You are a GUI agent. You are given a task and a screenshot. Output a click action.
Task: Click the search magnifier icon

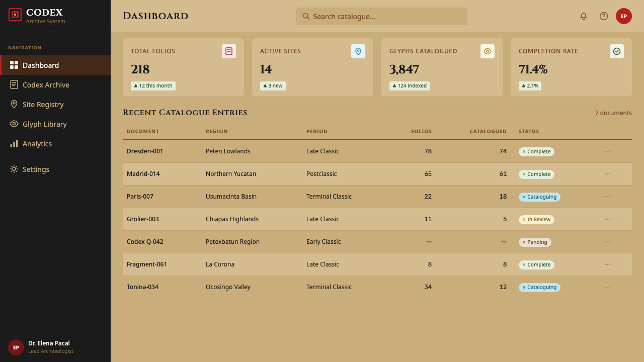(306, 16)
